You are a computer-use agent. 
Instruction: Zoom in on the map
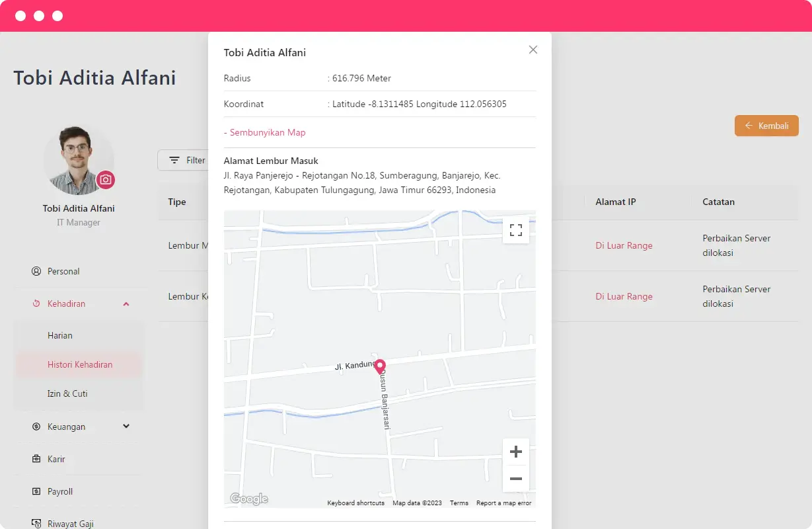click(516, 452)
